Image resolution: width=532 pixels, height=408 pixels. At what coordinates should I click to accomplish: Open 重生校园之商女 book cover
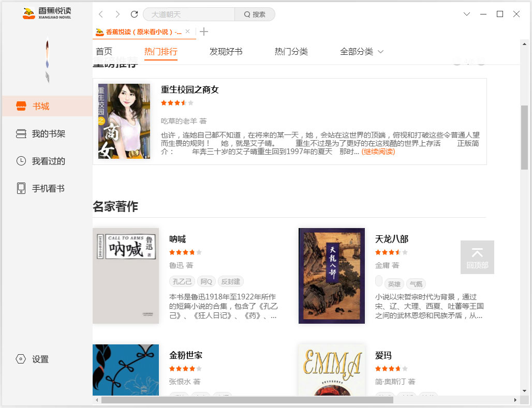pyautogui.click(x=124, y=121)
